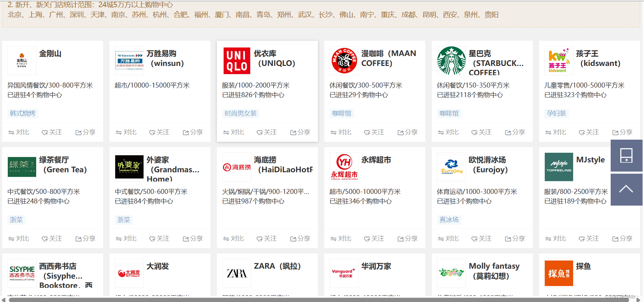Open 探鱼 brand title
644x302 pixels.
[583, 266]
